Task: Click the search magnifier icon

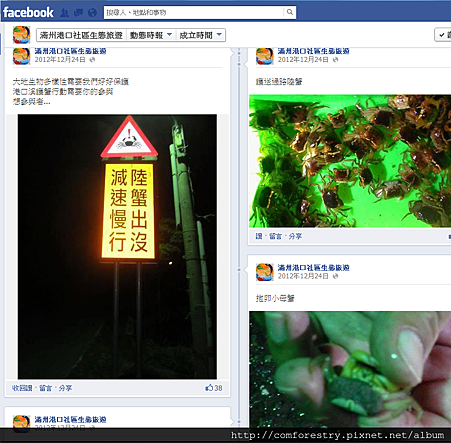Action: pyautogui.click(x=290, y=12)
